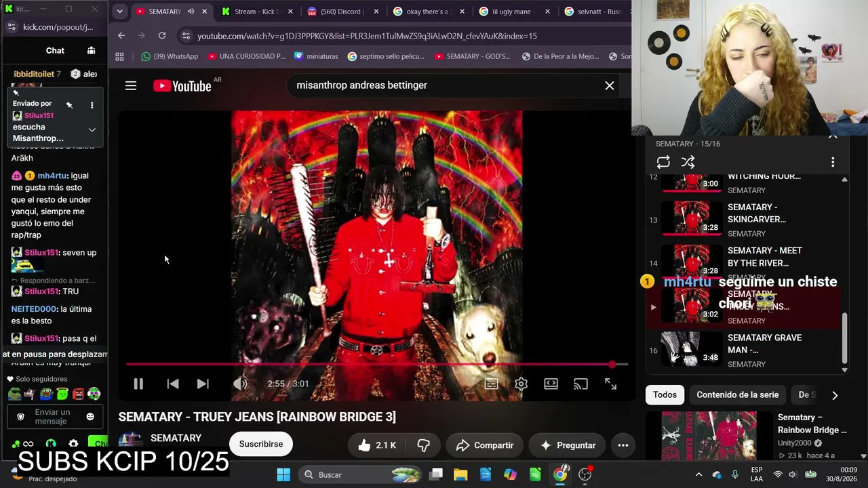The height and width of the screenshot is (488, 868).
Task: Show more filter chips with right arrow
Action: pyautogui.click(x=835, y=395)
